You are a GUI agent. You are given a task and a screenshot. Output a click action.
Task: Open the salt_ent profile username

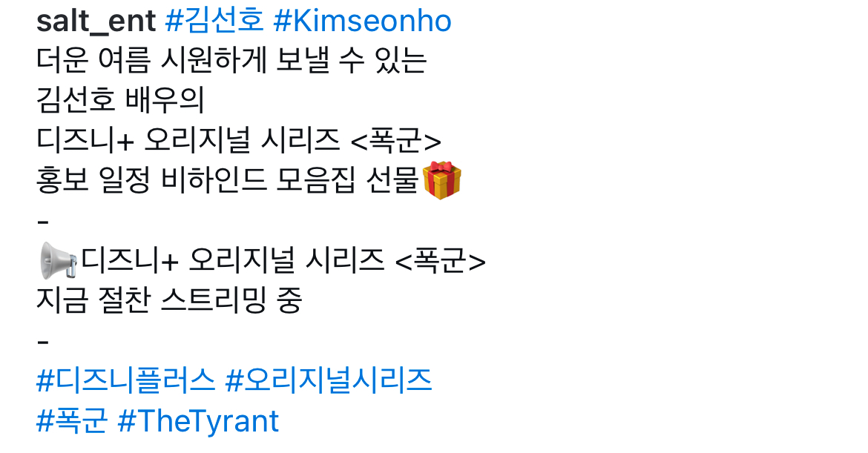[96, 22]
